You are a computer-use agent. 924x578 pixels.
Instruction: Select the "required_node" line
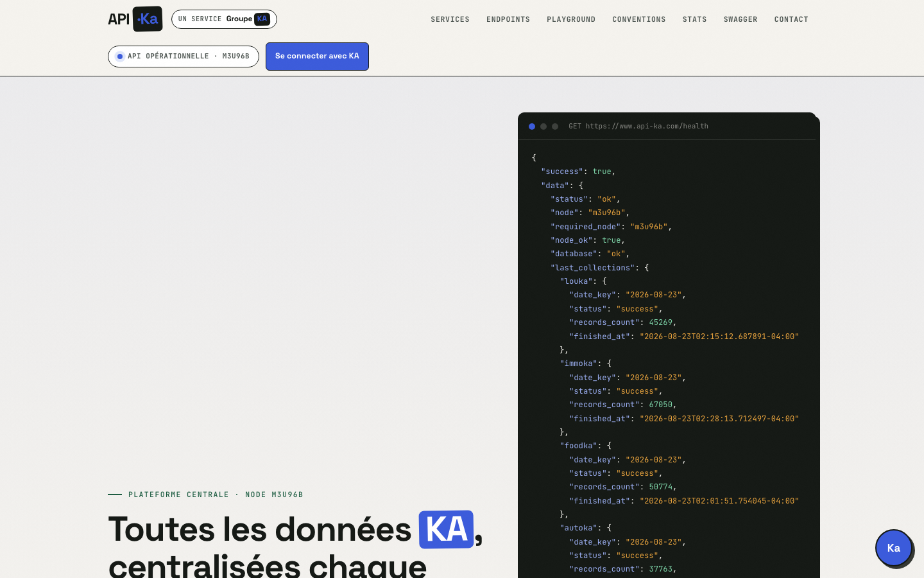pyautogui.click(x=611, y=227)
